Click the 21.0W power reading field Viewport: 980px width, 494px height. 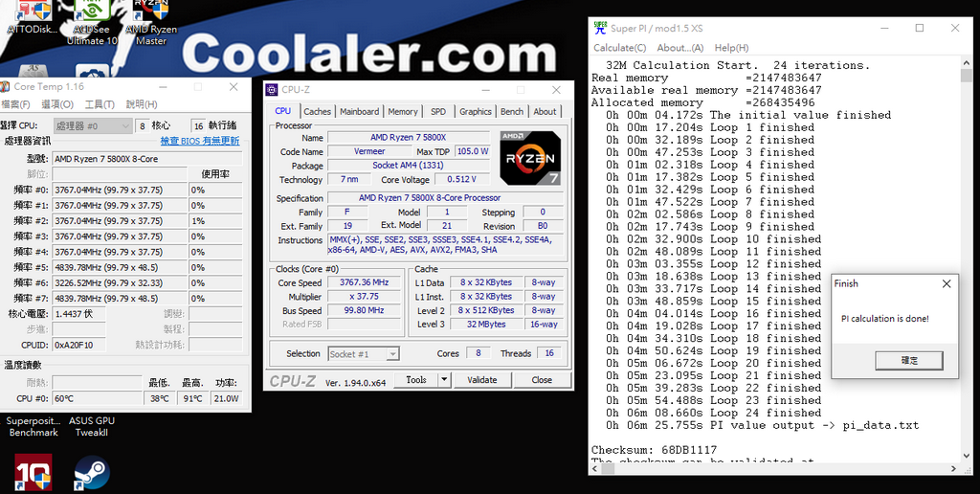point(226,398)
